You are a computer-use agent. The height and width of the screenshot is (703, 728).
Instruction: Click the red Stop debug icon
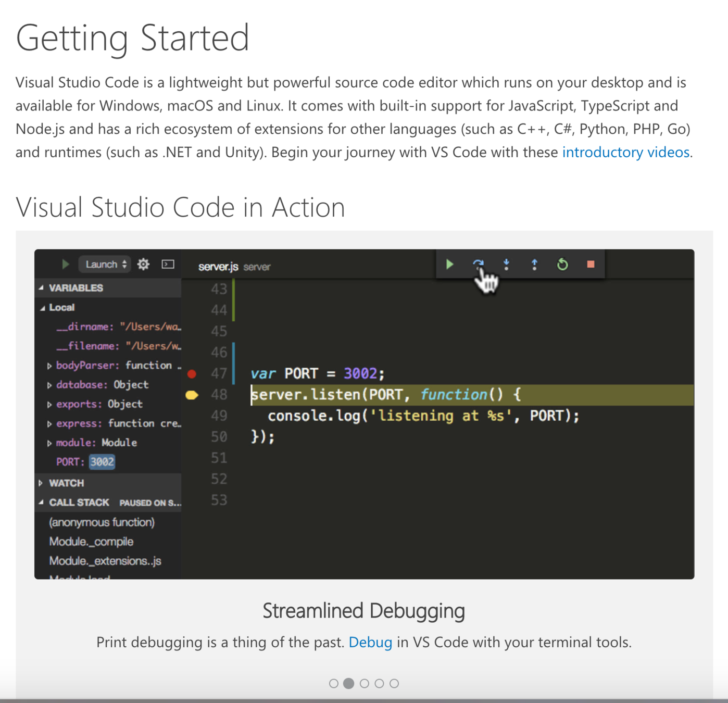[591, 265]
